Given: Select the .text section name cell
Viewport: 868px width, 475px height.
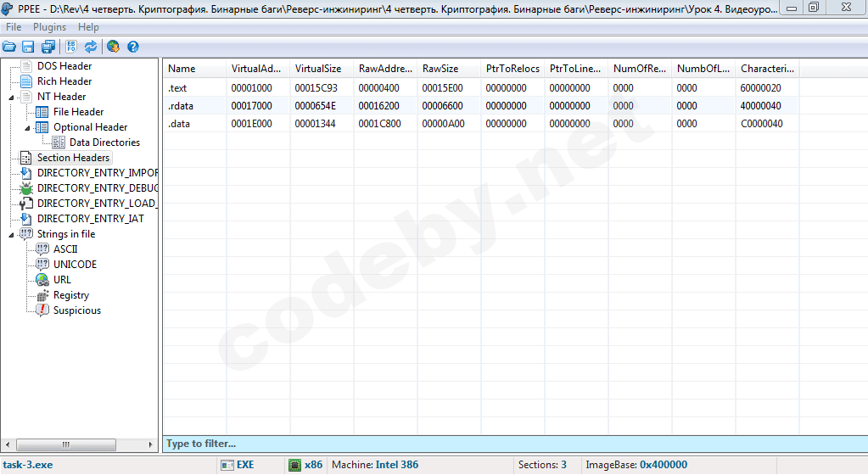Looking at the screenshot, I should (195, 88).
